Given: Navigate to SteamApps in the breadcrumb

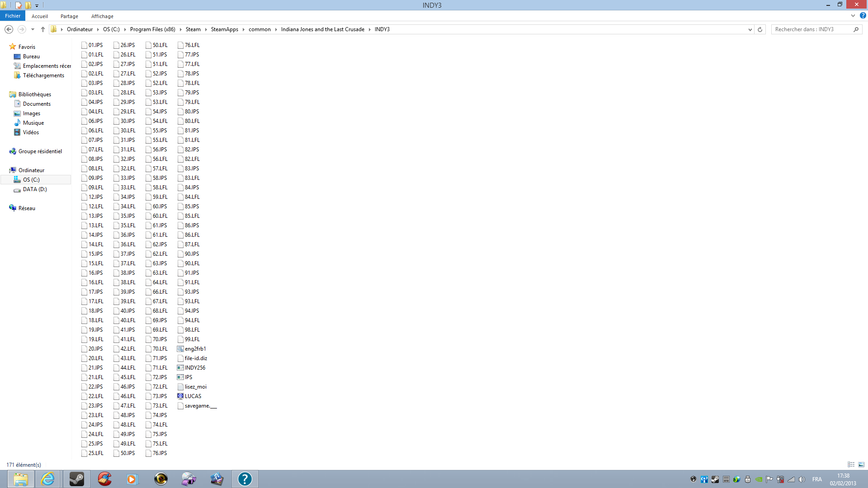Looking at the screenshot, I should [224, 29].
